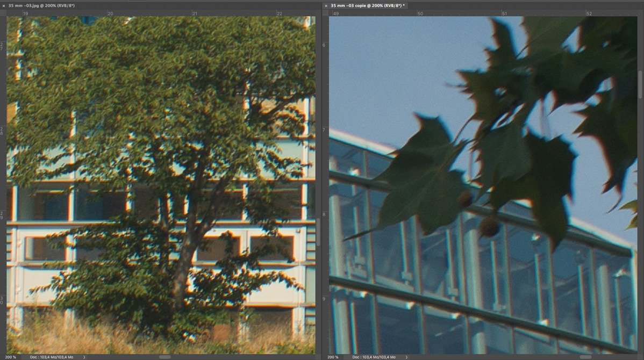
Task: Click the ruler origin corner of right document
Action: coord(325,13)
